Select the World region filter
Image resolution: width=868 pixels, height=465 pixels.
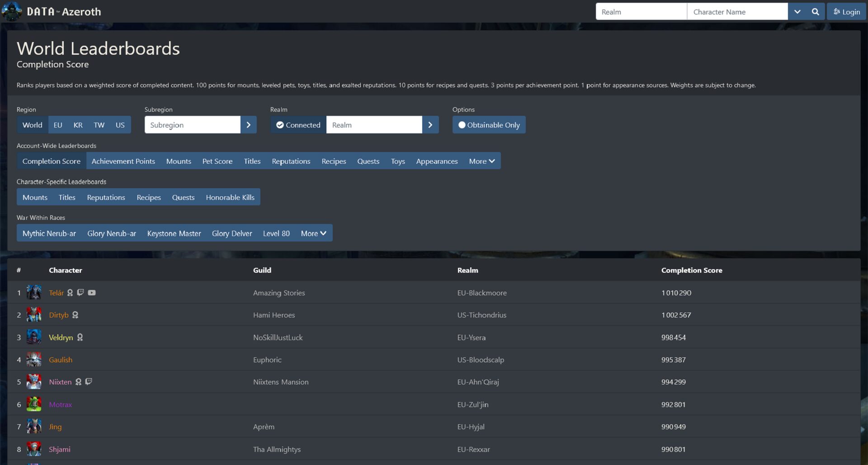point(32,125)
